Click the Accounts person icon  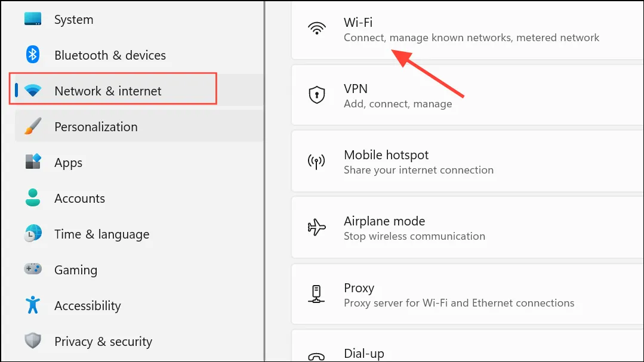click(x=33, y=197)
